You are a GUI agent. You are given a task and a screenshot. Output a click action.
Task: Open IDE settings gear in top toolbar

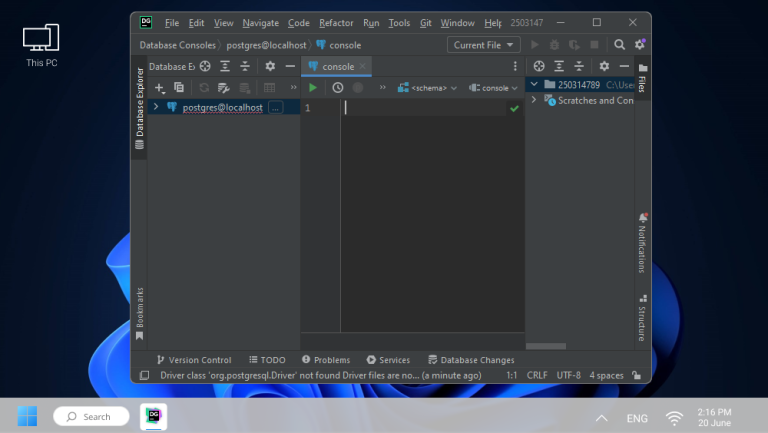tap(640, 45)
